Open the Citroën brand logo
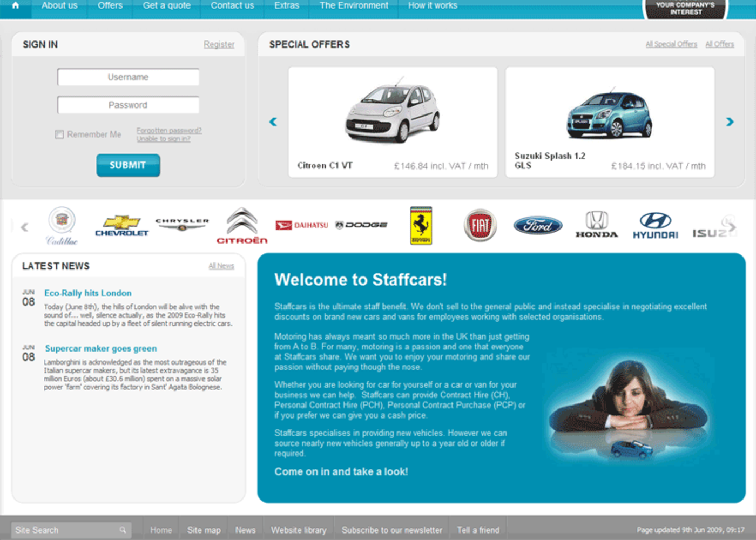Image resolution: width=756 pixels, height=540 pixels. pyautogui.click(x=241, y=226)
